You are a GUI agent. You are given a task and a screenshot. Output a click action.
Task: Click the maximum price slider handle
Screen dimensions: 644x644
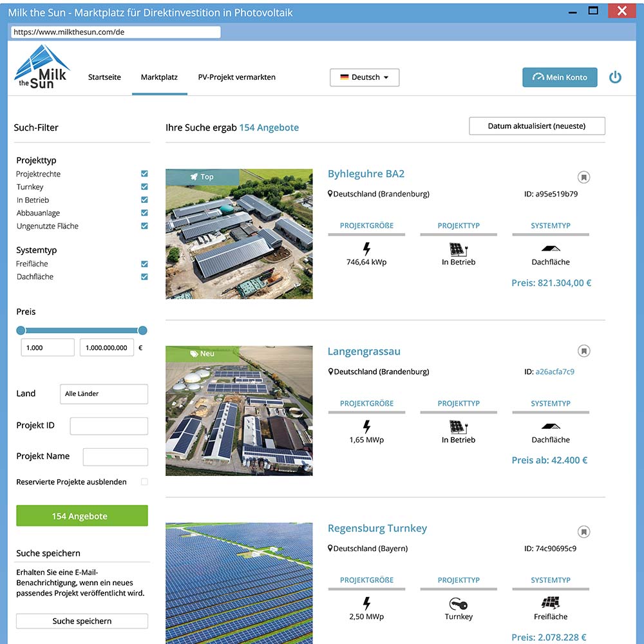[x=142, y=330]
